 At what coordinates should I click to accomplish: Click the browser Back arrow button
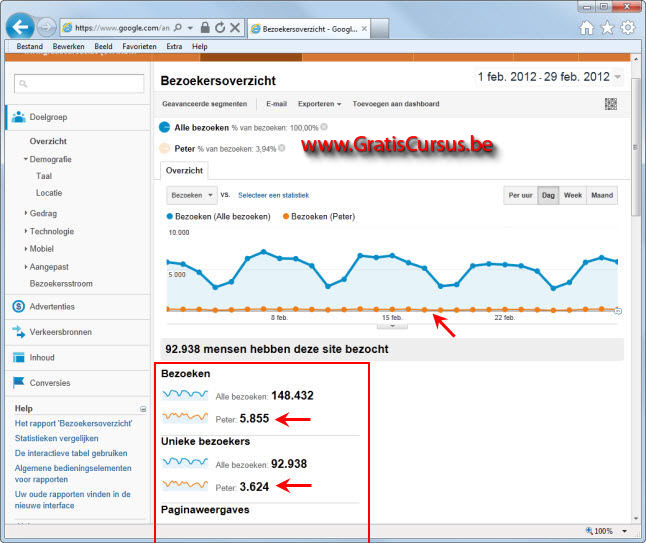click(20, 27)
